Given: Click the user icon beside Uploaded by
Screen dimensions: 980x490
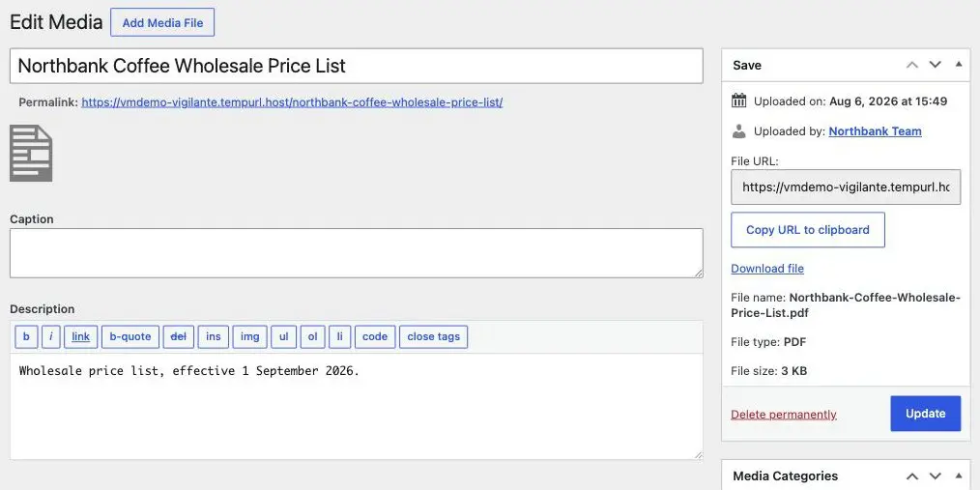Looking at the screenshot, I should [x=738, y=131].
